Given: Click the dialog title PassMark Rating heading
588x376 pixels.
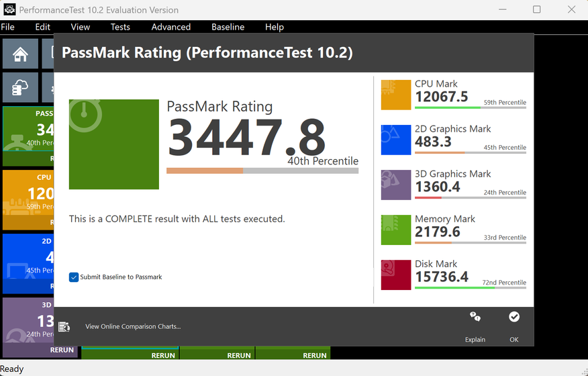Looking at the screenshot, I should tap(207, 52).
